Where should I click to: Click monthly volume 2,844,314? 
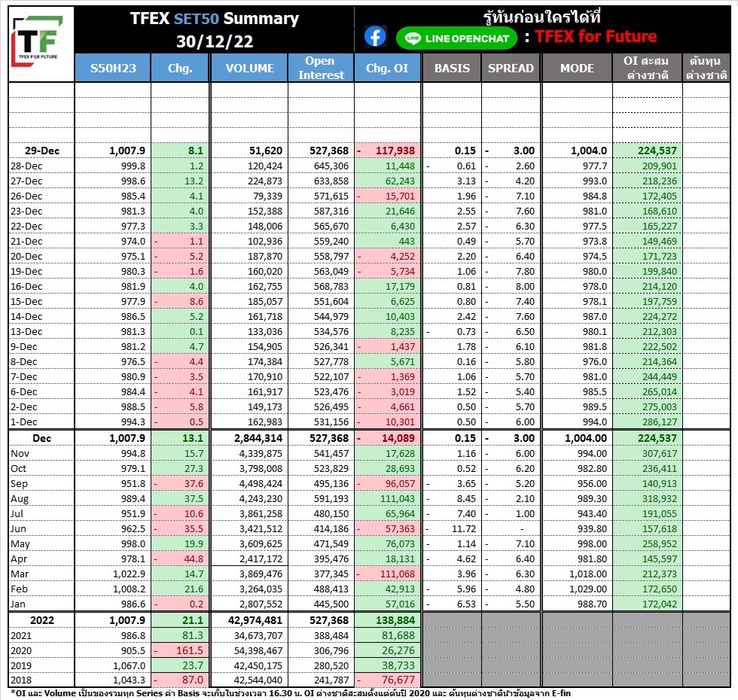[258, 438]
